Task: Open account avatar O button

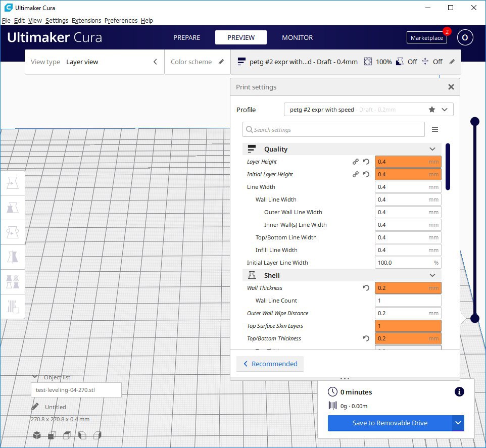Action: pos(465,37)
